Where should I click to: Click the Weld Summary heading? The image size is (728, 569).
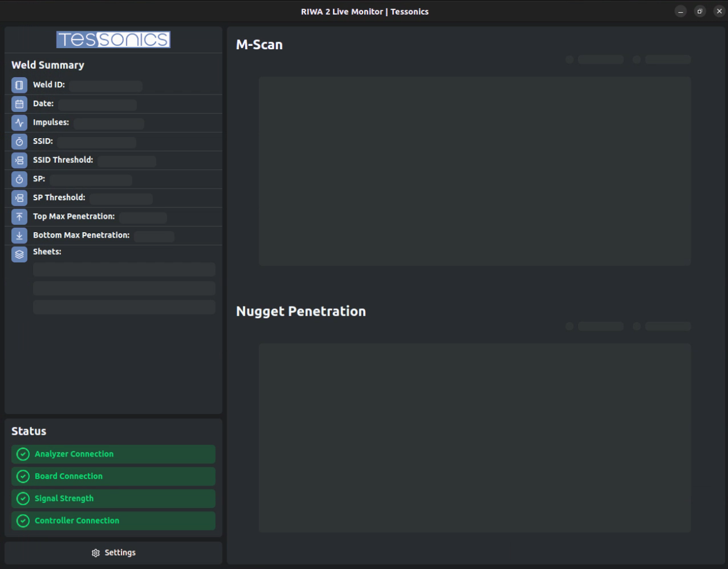(x=48, y=65)
